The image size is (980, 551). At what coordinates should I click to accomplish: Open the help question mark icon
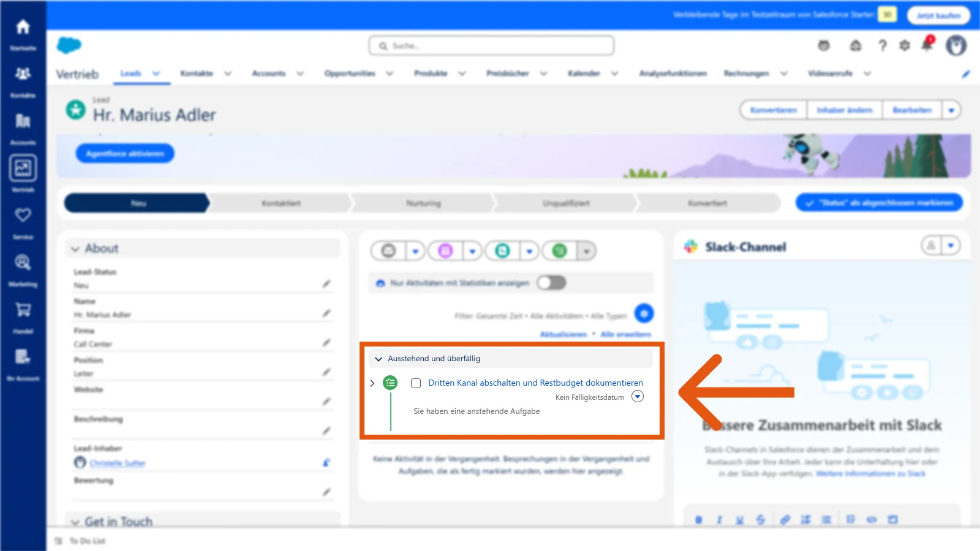[x=882, y=45]
